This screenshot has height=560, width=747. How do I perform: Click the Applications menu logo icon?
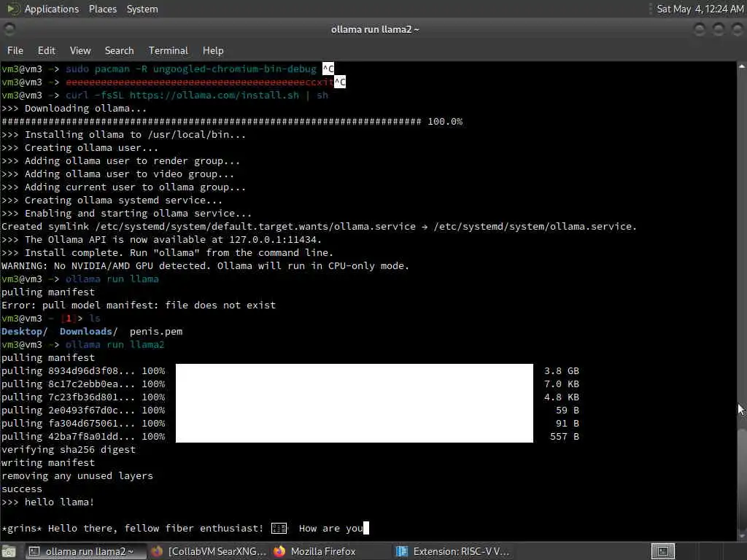tap(13, 9)
